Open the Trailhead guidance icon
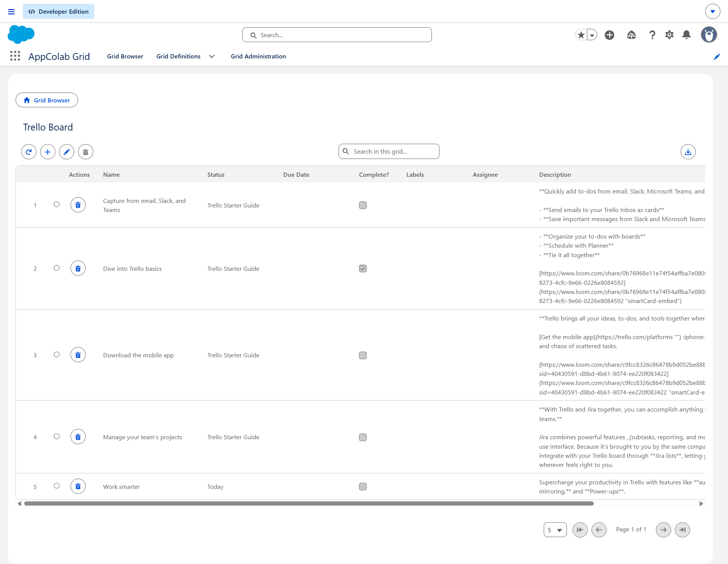The width and height of the screenshot is (728, 564). pyautogui.click(x=631, y=35)
